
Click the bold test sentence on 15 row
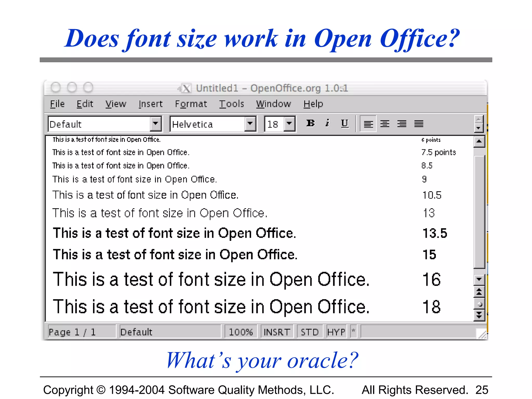pos(175,255)
